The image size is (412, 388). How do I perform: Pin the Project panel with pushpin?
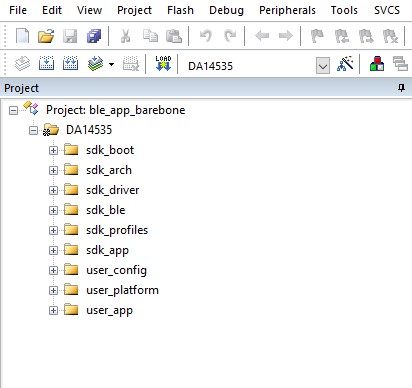click(x=401, y=88)
